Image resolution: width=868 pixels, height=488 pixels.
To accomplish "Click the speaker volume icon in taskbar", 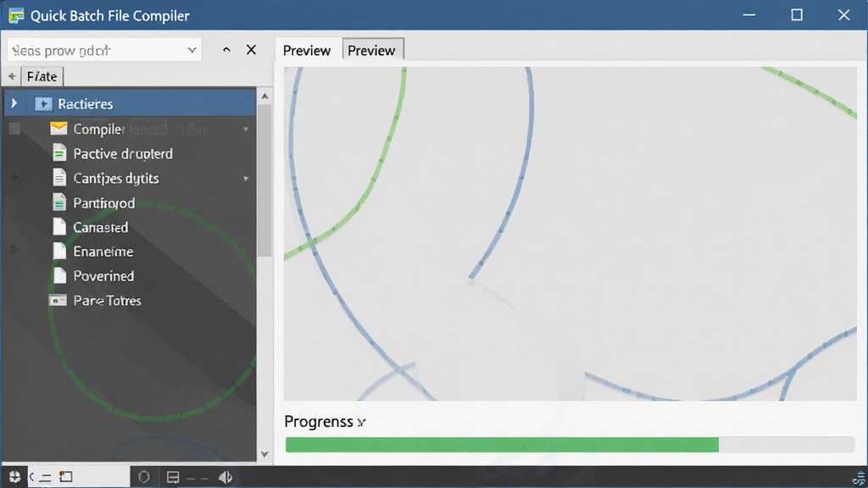I will pyautogui.click(x=225, y=477).
